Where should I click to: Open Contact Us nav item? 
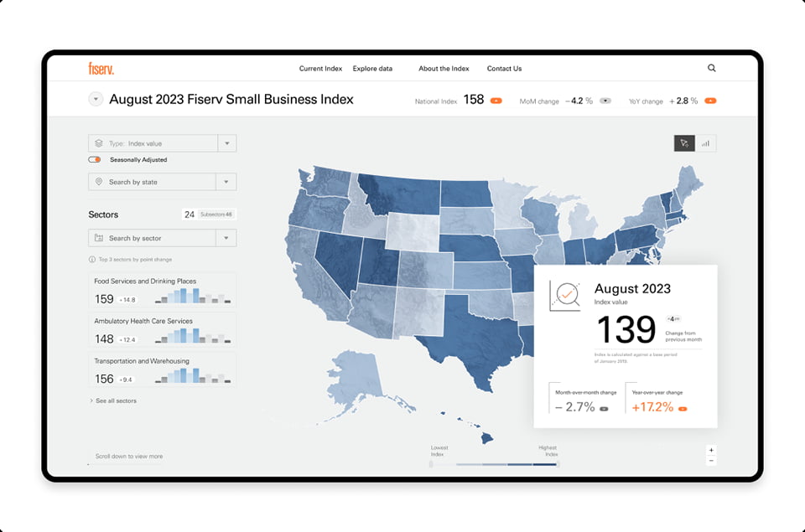504,68
